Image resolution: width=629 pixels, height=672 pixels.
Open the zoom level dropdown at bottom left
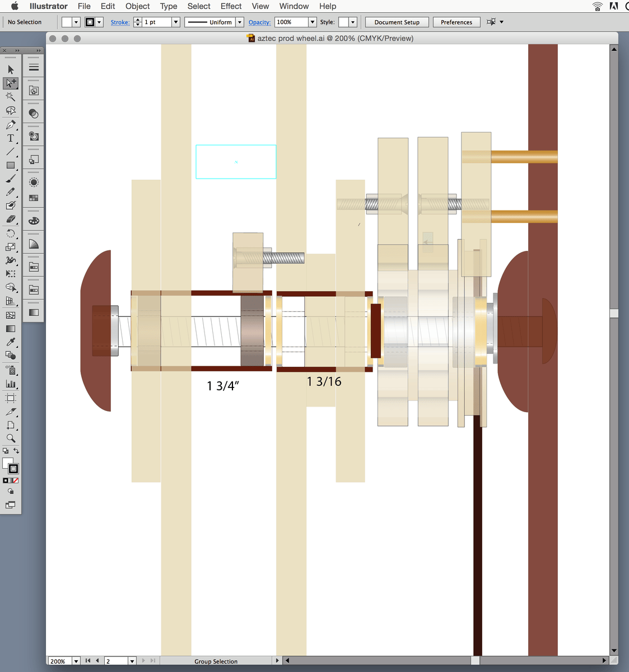pos(76,661)
